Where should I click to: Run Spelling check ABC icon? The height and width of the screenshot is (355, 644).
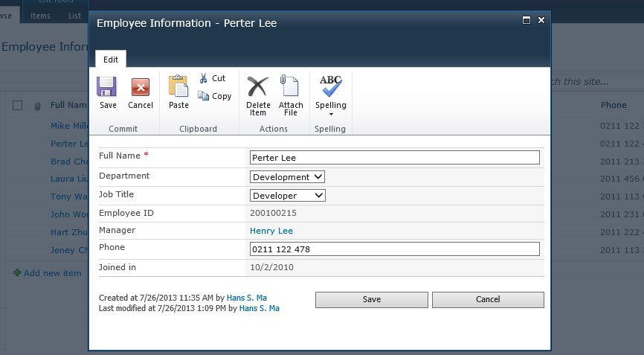(x=331, y=86)
